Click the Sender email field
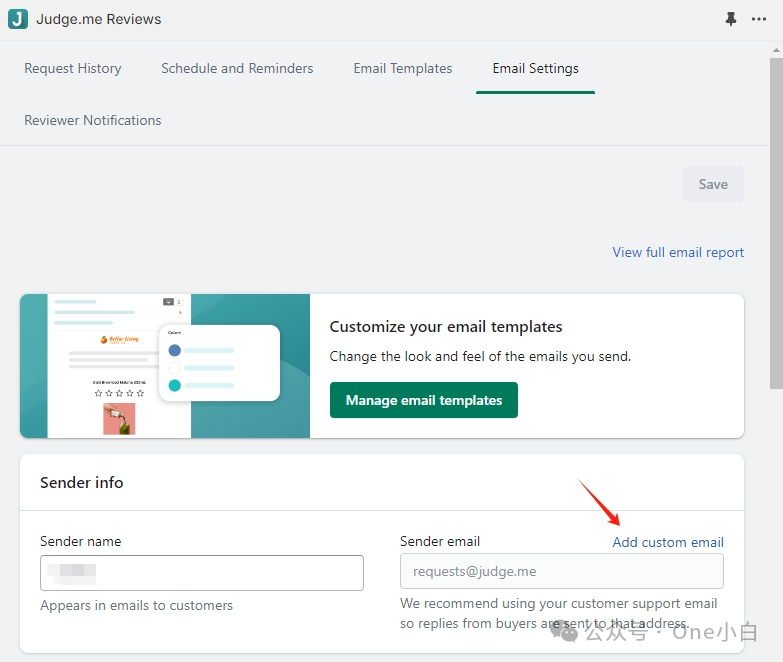Image resolution: width=783 pixels, height=662 pixels. [562, 571]
